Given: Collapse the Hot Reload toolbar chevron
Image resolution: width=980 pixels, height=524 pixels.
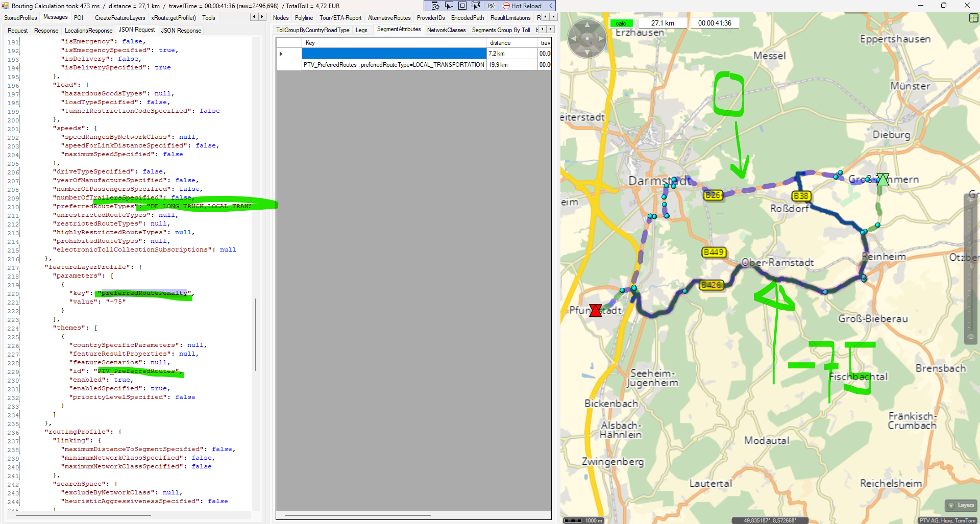Looking at the screenshot, I should 551,6.
